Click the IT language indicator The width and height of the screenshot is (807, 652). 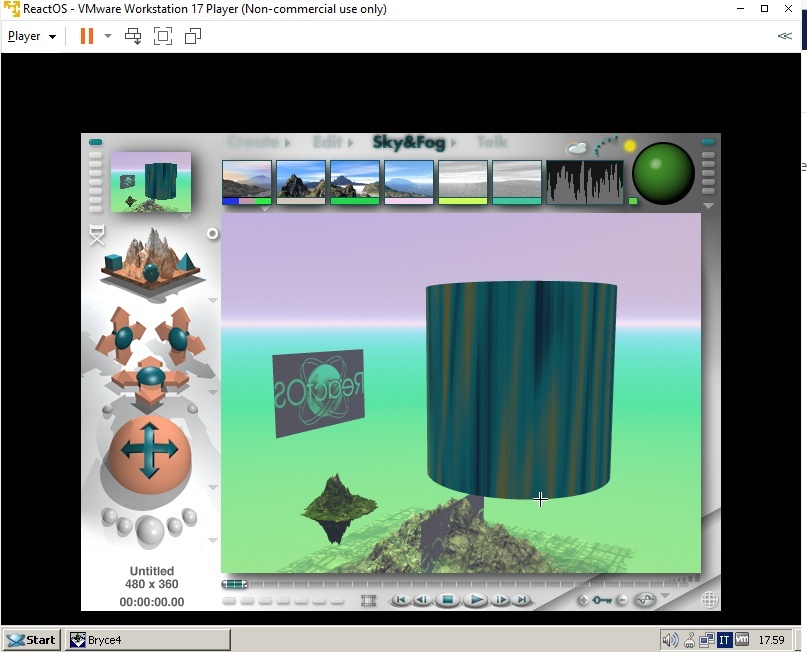724,640
